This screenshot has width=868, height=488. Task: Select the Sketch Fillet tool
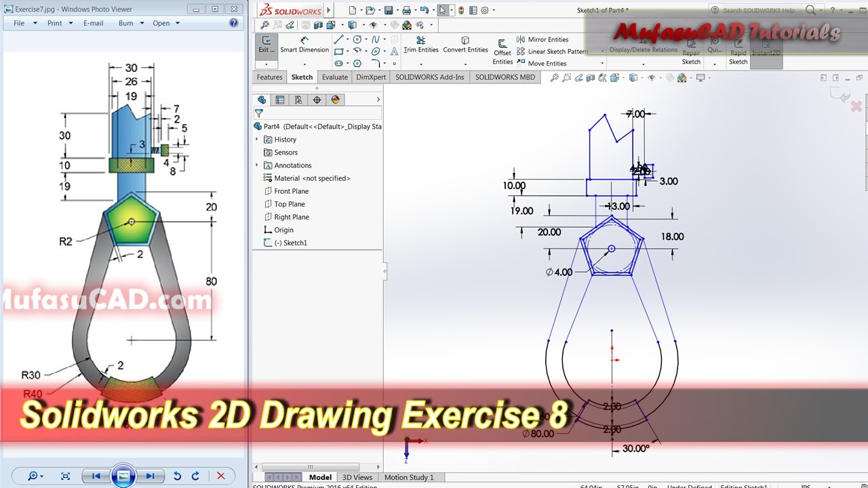coord(375,63)
